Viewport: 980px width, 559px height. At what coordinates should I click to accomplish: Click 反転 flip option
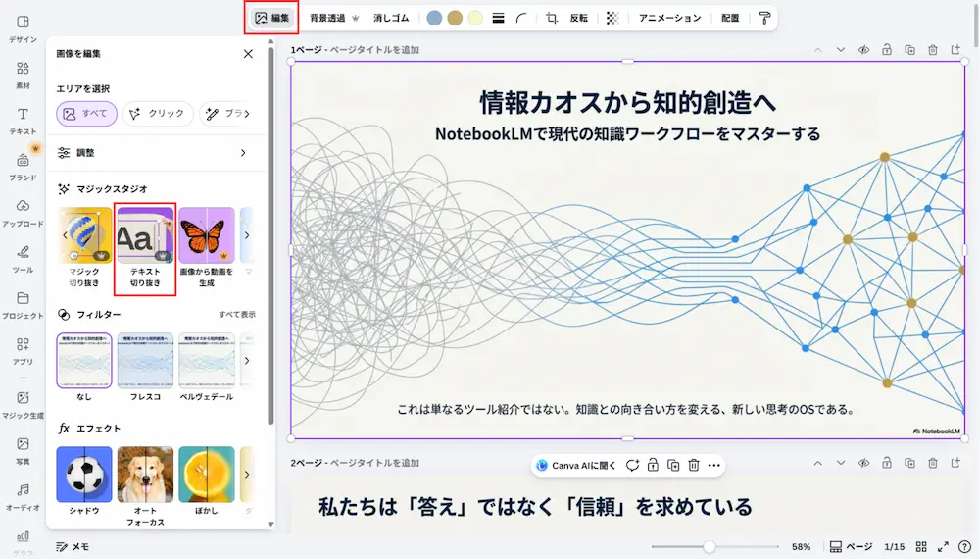579,18
